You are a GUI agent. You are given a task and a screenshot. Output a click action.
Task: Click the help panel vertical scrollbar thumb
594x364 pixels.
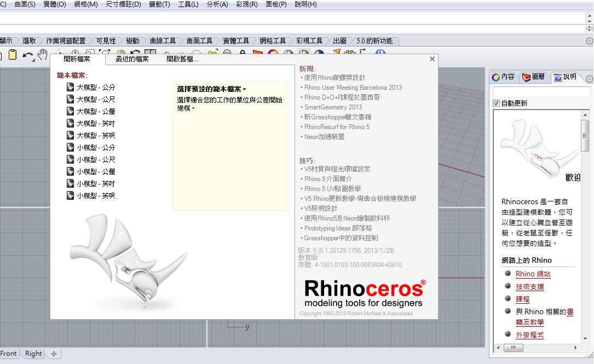585,135
